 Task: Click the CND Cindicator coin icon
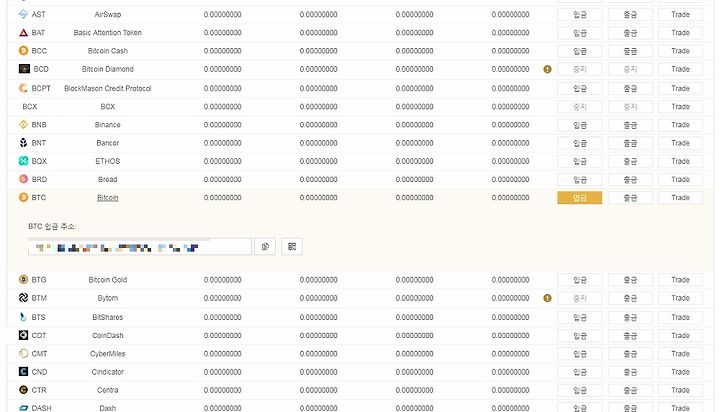[x=23, y=372]
